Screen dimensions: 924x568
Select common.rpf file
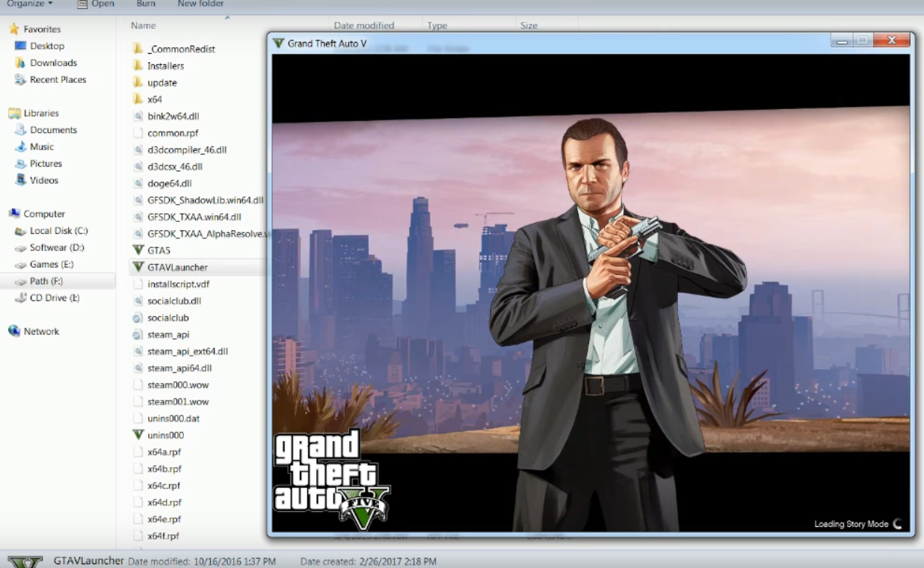pos(173,133)
